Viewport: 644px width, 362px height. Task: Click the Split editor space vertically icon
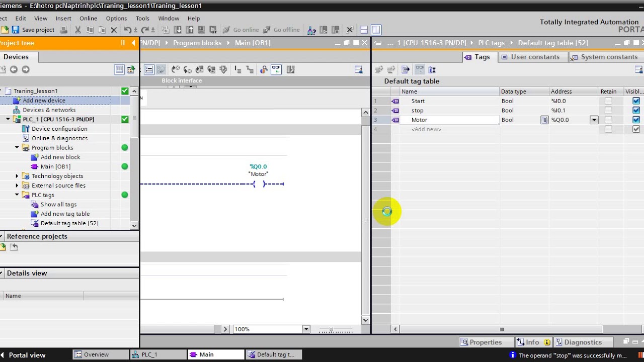376,30
